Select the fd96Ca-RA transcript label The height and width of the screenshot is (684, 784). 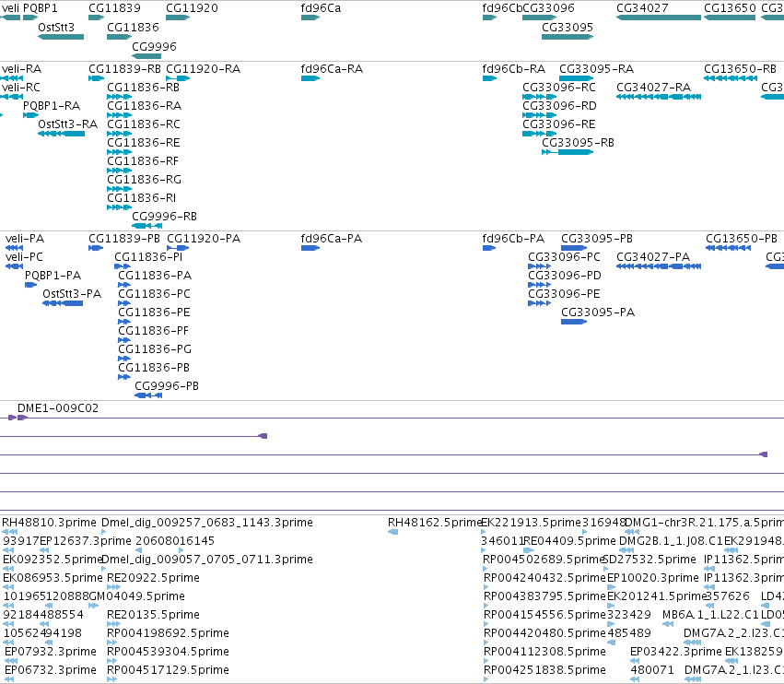click(332, 69)
